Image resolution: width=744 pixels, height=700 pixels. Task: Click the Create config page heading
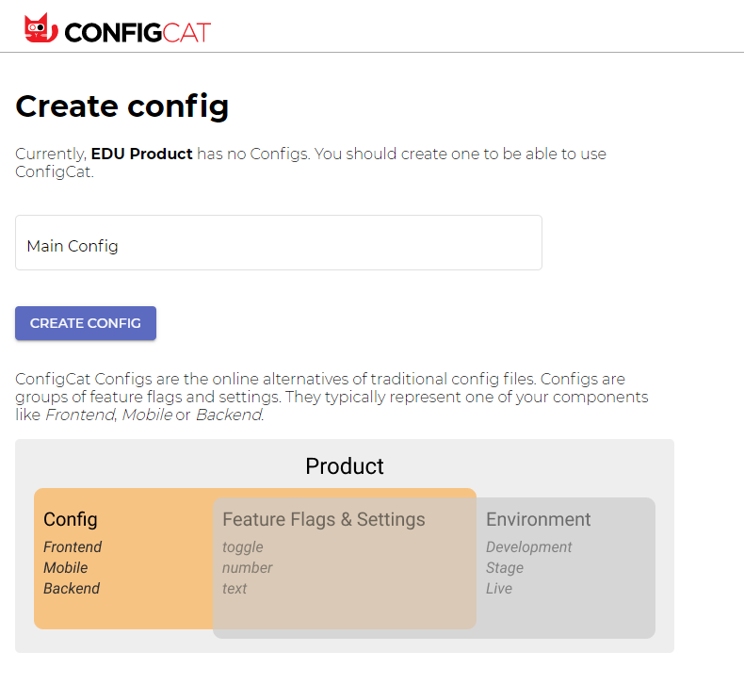pyautogui.click(x=121, y=106)
